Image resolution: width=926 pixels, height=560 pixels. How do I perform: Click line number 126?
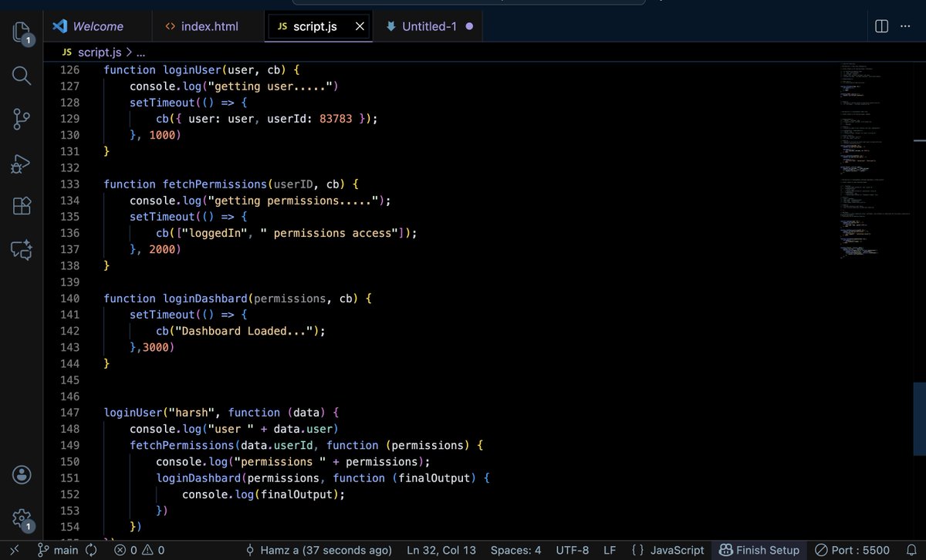(x=69, y=69)
